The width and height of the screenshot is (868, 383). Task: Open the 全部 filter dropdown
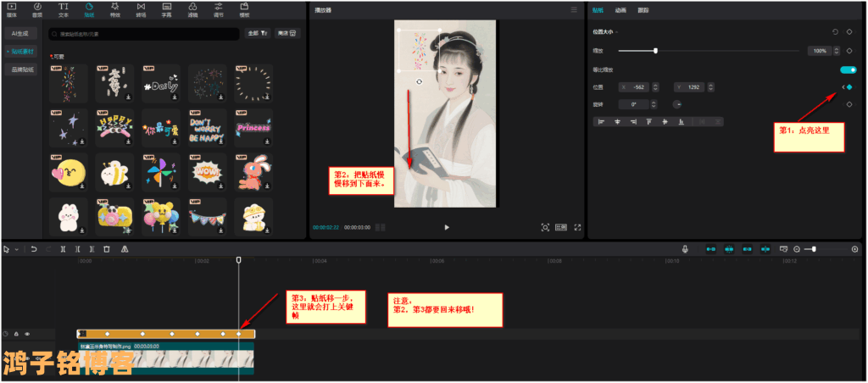coord(257,34)
